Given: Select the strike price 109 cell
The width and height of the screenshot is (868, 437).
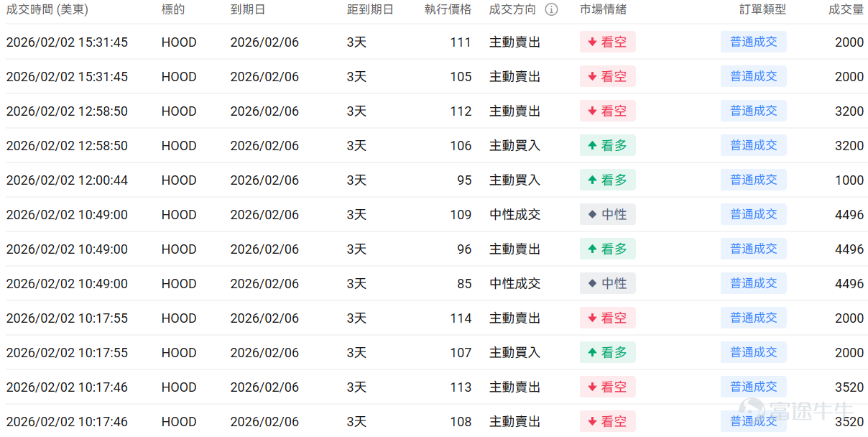Looking at the screenshot, I should (x=461, y=215).
